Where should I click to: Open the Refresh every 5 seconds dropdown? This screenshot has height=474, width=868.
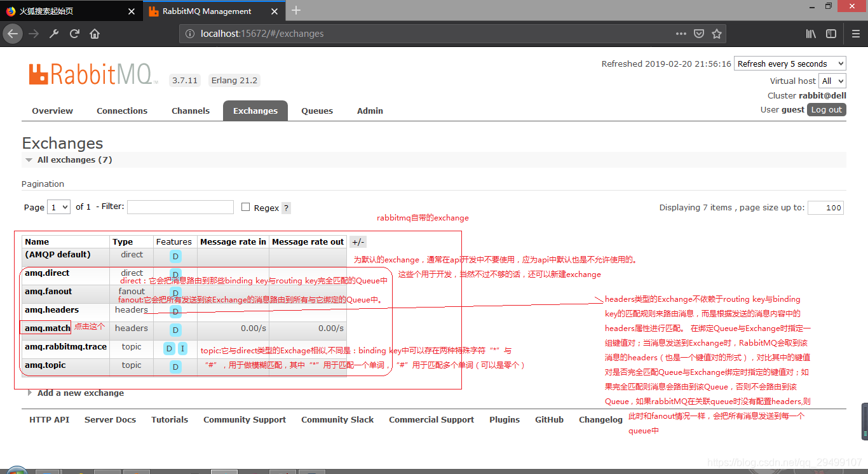pyautogui.click(x=790, y=64)
